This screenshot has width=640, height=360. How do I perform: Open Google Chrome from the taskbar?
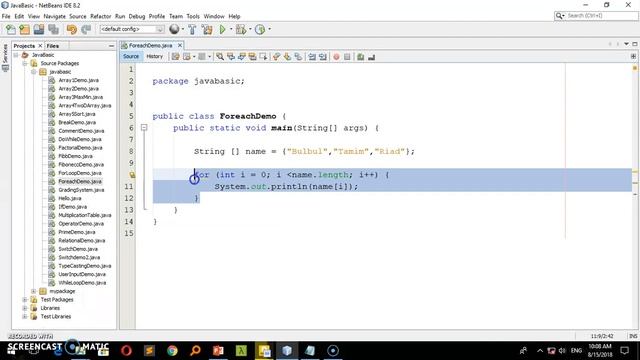point(172,351)
